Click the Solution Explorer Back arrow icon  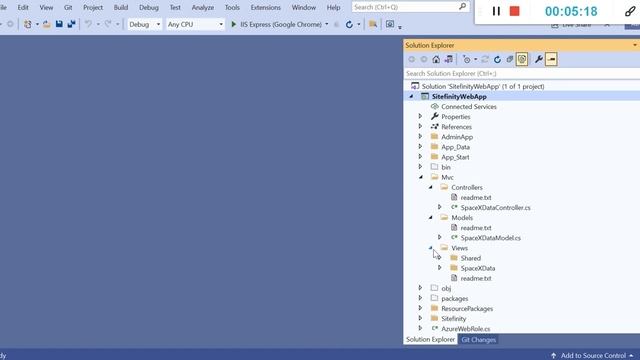point(411,59)
